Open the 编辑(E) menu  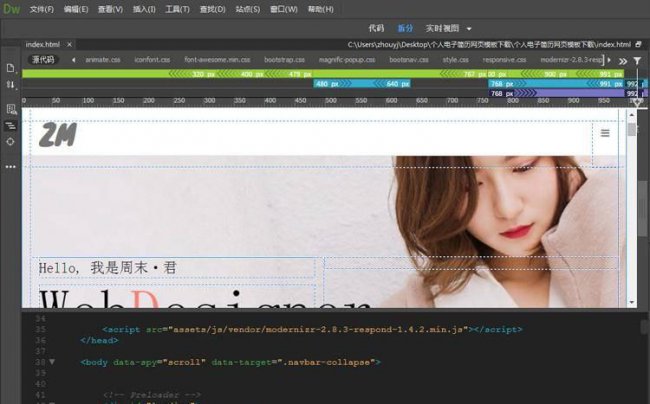click(76, 9)
